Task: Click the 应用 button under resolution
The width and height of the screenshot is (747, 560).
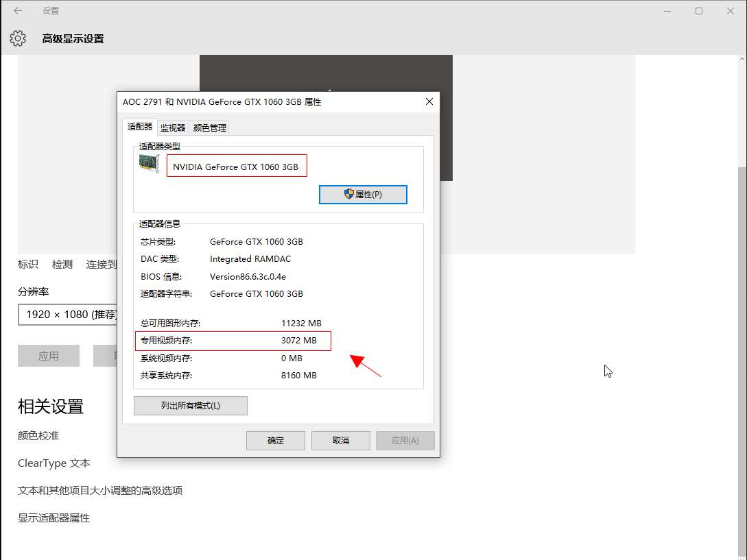Action: pos(49,356)
